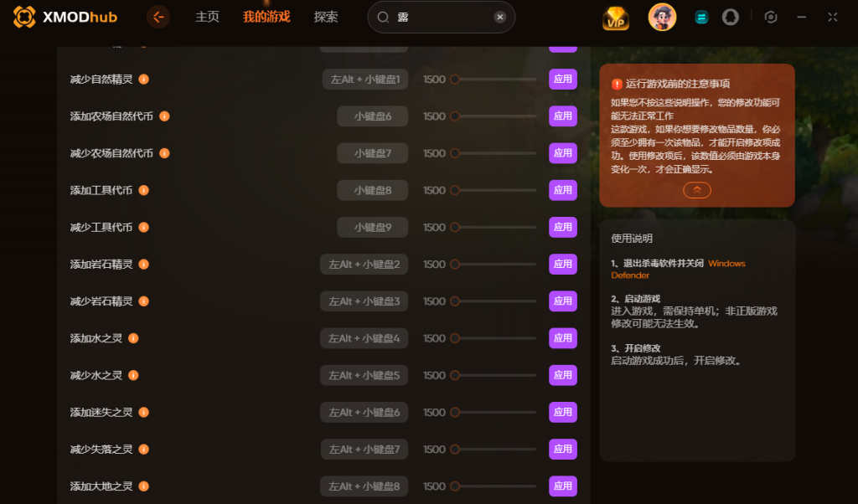Click info icon next to 添加水之灵
The image size is (858, 504).
133,338
